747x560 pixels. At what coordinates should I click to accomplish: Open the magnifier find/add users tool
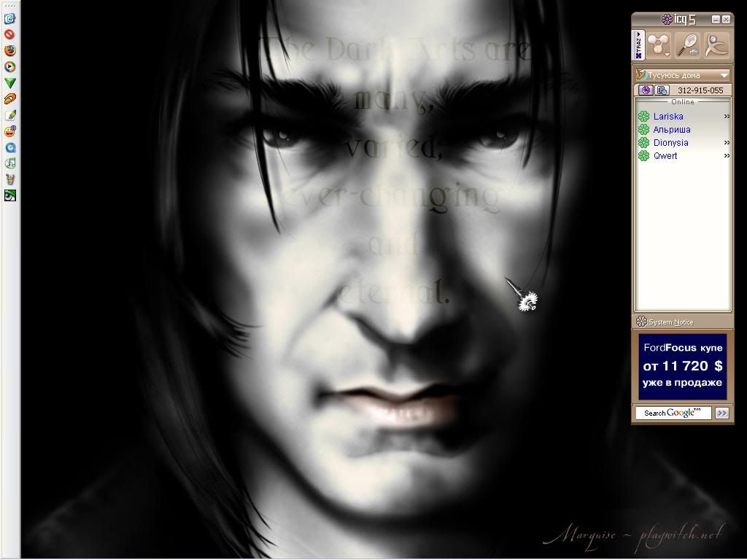click(687, 45)
